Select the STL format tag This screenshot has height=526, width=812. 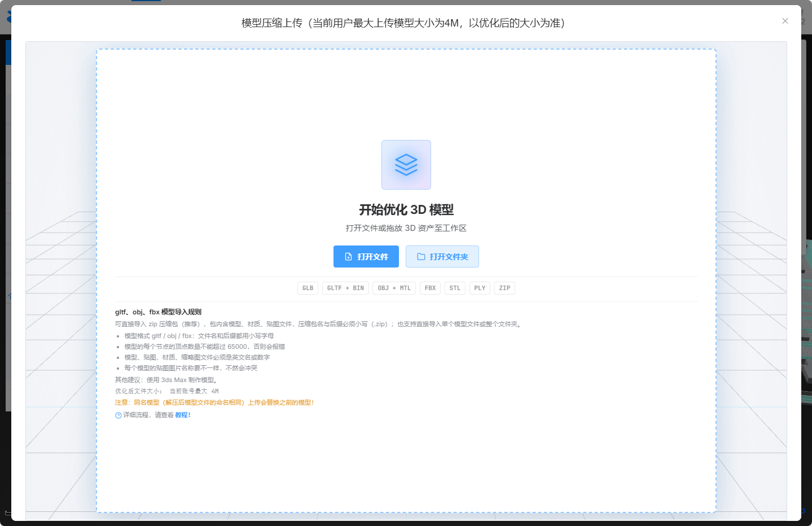[455, 288]
